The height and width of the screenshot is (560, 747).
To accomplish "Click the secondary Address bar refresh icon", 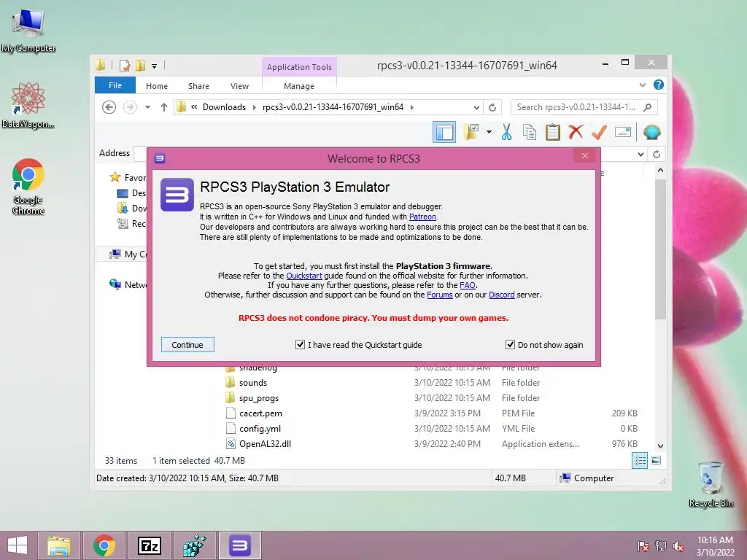I will tap(657, 155).
